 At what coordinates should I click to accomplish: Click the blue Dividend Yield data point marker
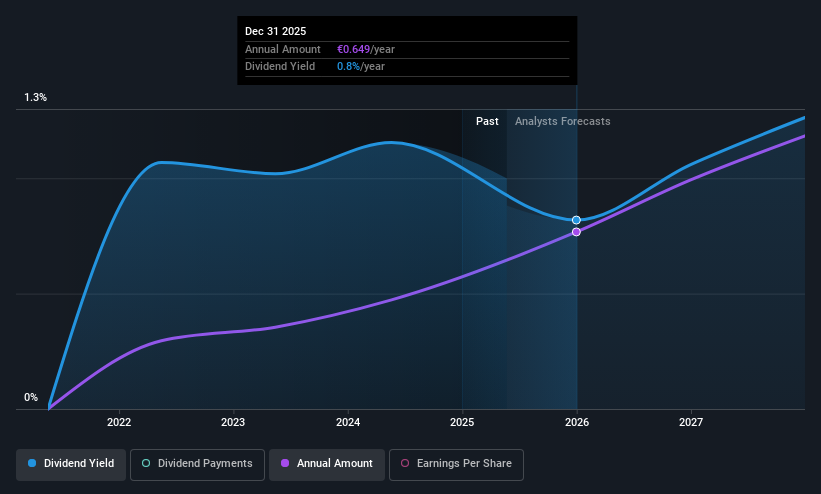pyautogui.click(x=576, y=220)
